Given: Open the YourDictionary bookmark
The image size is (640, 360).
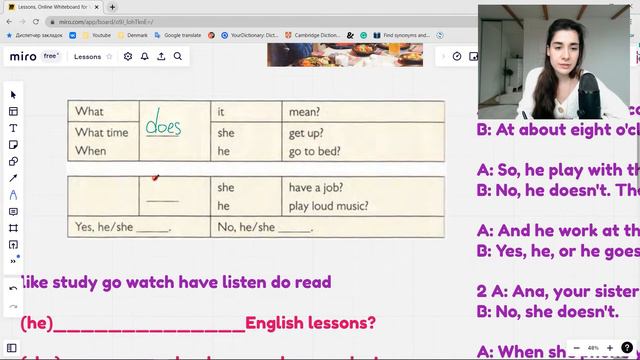Looking at the screenshot, I should click(x=249, y=36).
